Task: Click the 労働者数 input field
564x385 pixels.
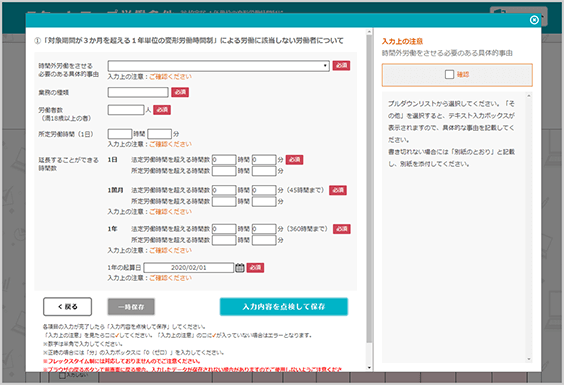Action: click(126, 110)
